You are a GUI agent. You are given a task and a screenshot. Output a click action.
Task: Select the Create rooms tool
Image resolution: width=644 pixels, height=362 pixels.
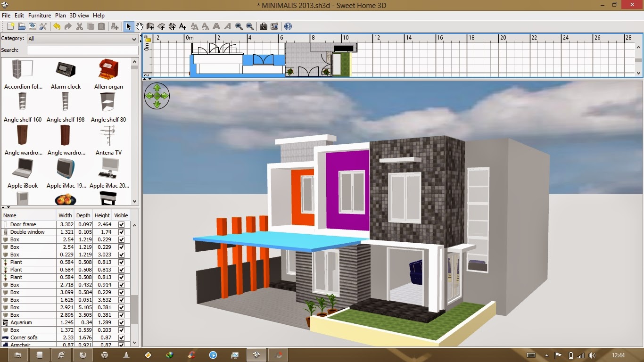coord(162,26)
